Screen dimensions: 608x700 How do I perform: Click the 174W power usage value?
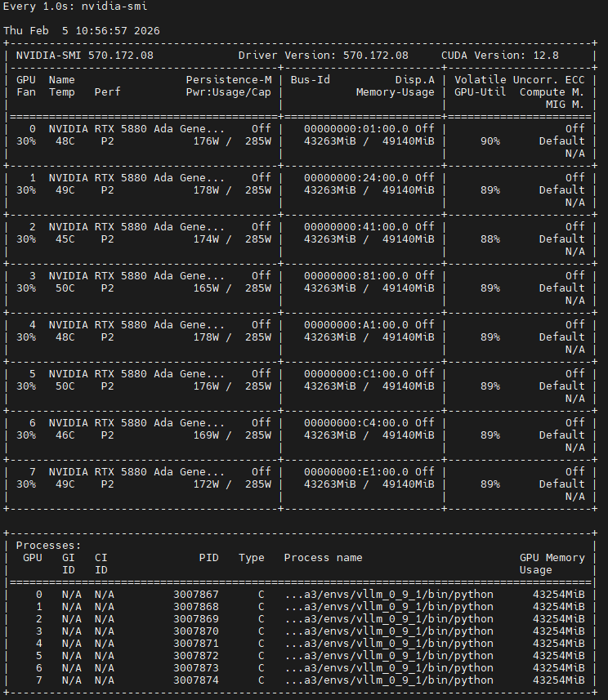tap(206, 239)
